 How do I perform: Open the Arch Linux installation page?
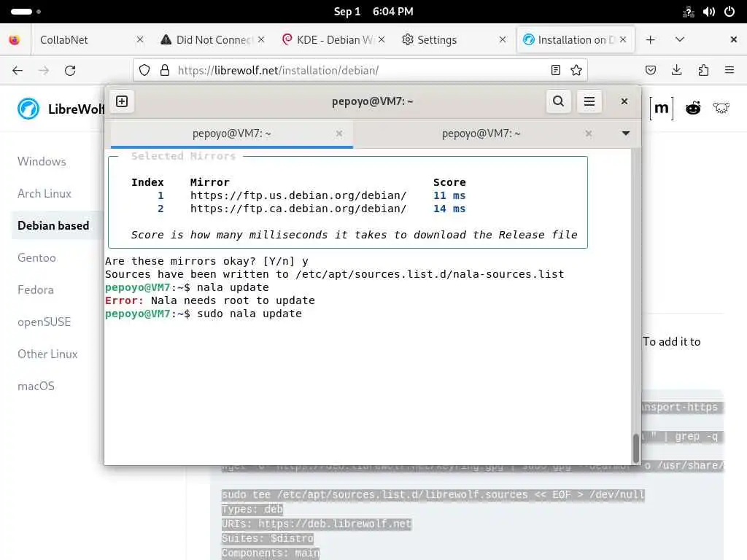tap(44, 193)
